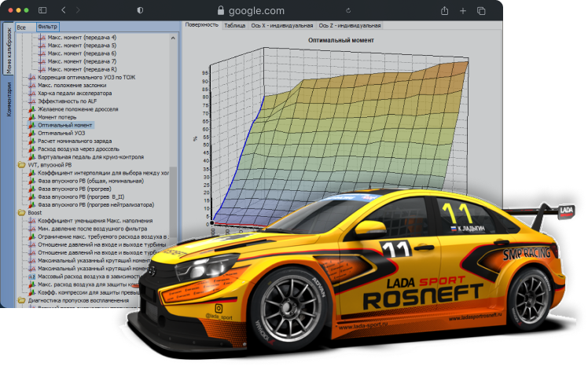Image resolution: width=588 pixels, height=367 pixels.
Task: Click the icon beside Макс. момент (передача R)
Action: click(x=42, y=69)
